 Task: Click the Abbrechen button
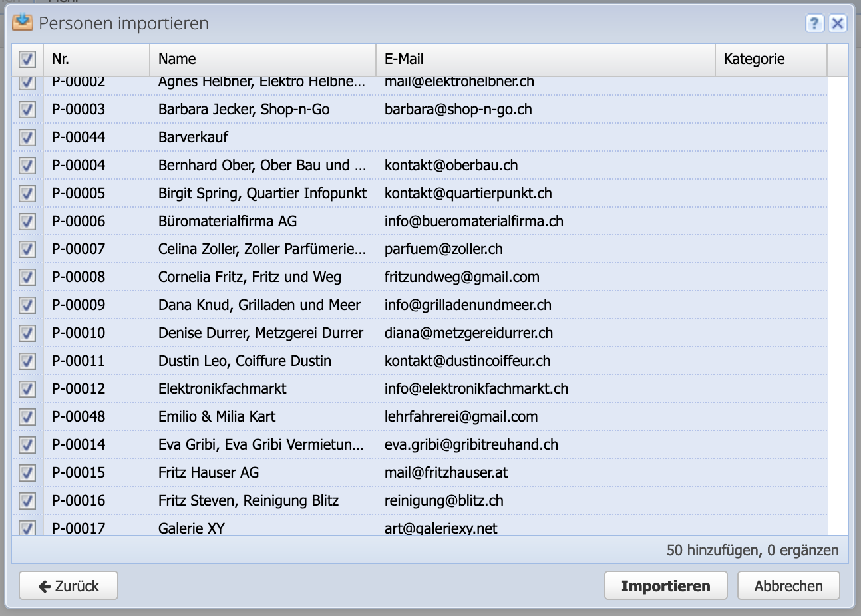788,585
